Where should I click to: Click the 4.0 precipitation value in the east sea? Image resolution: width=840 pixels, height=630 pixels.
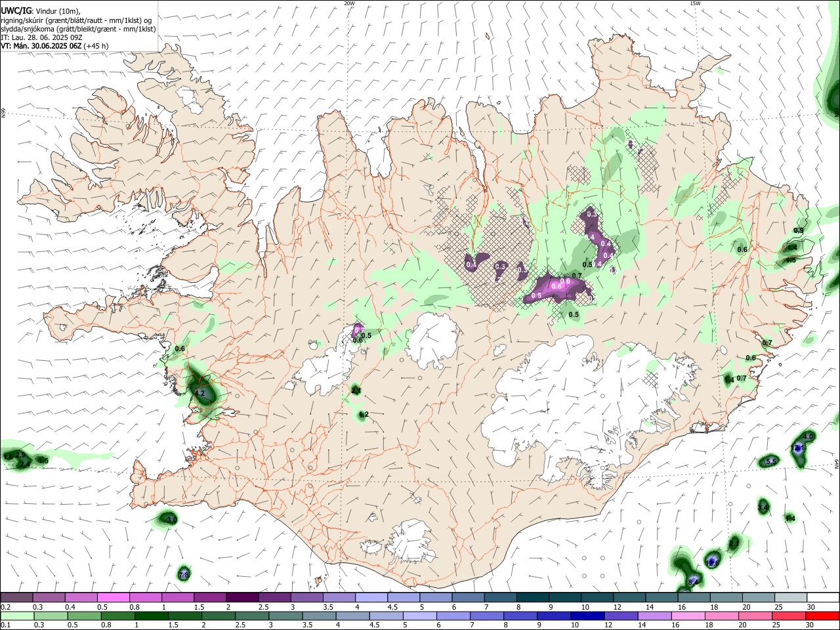pyautogui.click(x=808, y=436)
